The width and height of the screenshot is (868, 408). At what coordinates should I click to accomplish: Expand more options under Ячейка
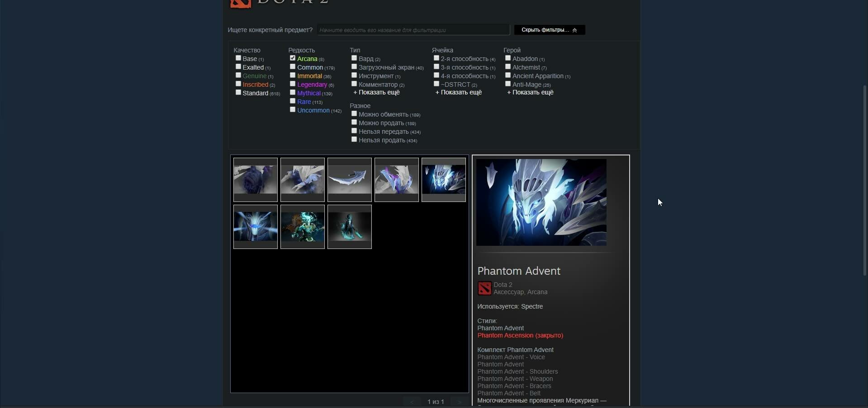459,92
